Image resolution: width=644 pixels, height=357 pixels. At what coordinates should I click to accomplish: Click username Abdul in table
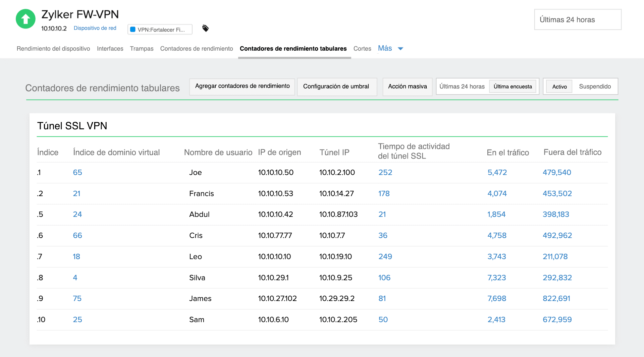199,215
